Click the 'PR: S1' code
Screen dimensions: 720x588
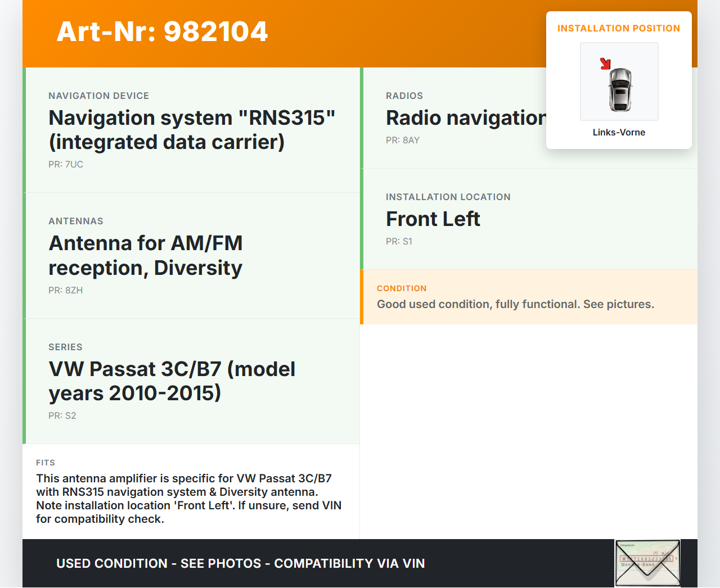(x=399, y=242)
